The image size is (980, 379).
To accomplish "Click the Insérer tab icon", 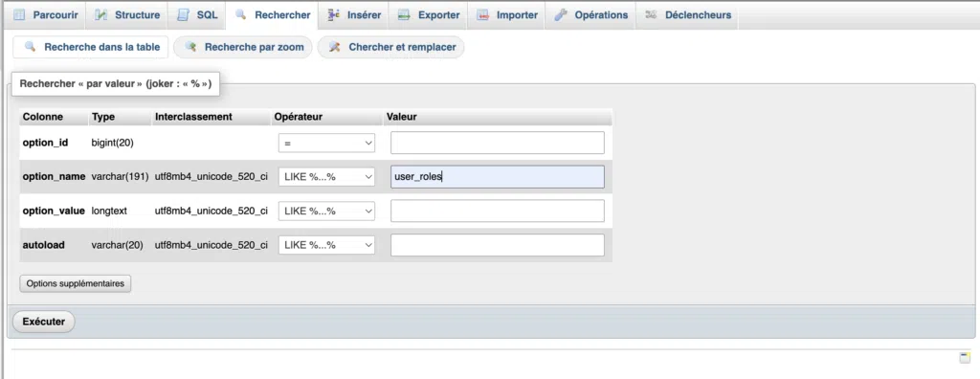I will pyautogui.click(x=334, y=15).
